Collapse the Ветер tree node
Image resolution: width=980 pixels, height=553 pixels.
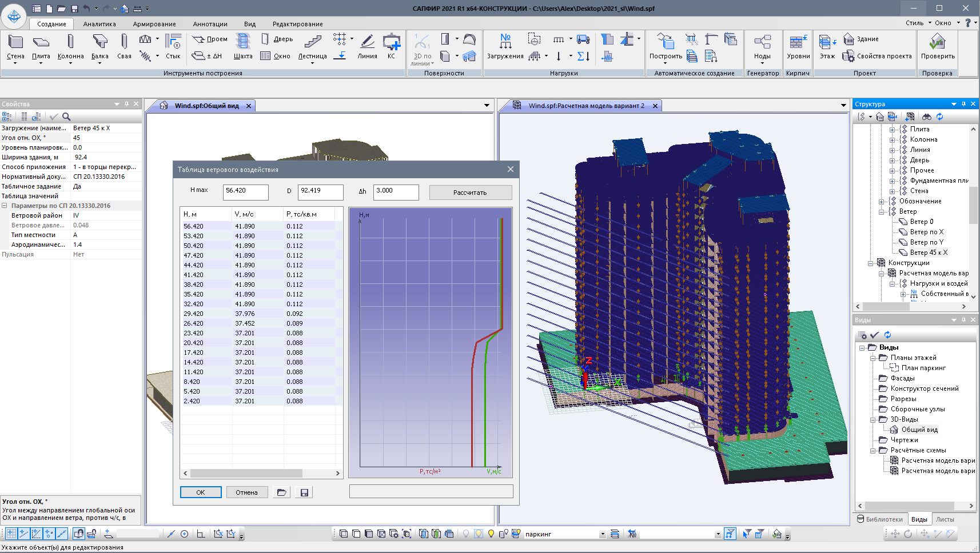[x=882, y=211]
